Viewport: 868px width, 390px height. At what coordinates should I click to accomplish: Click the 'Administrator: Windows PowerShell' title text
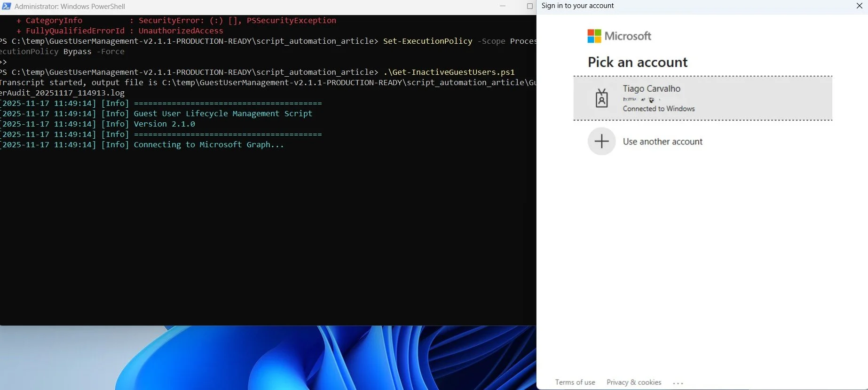(x=70, y=7)
